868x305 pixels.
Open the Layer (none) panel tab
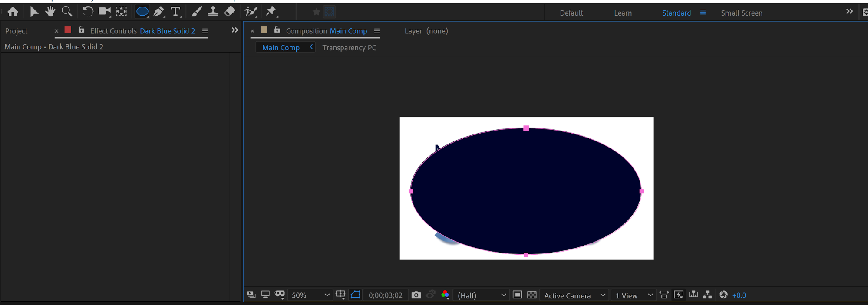426,31
